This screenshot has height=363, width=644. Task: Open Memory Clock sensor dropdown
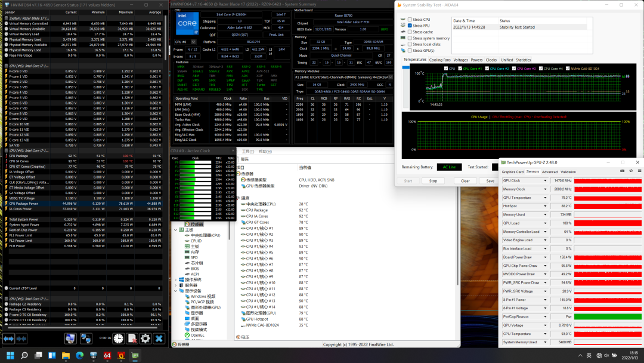pyautogui.click(x=546, y=189)
